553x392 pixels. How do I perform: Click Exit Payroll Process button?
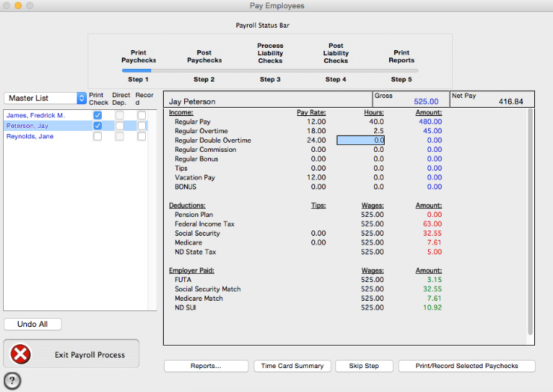point(71,354)
